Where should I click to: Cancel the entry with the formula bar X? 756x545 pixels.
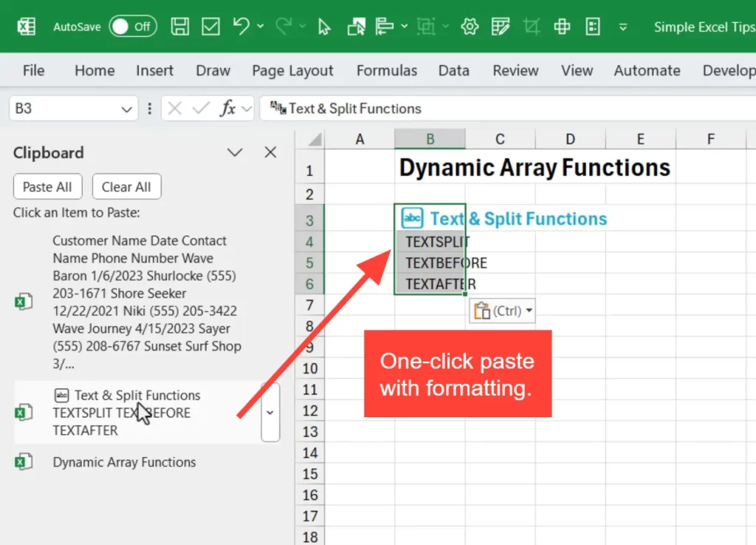[174, 109]
